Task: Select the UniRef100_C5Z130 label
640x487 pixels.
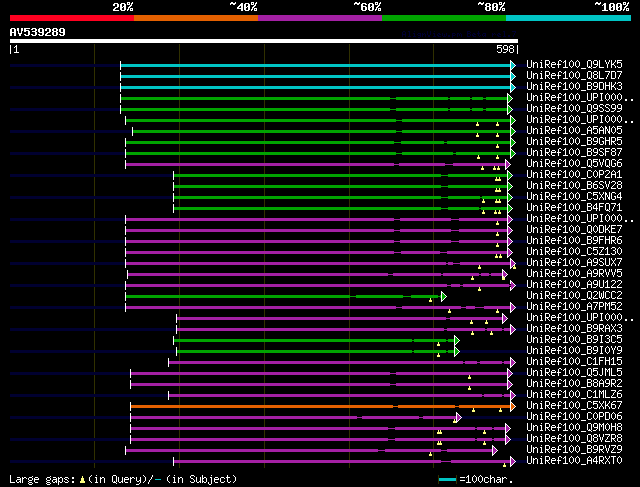Action: 574,252
